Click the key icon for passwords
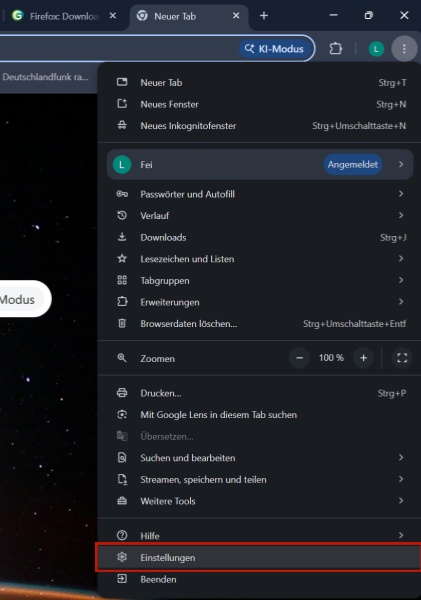Image resolution: width=421 pixels, height=600 pixels. [122, 194]
